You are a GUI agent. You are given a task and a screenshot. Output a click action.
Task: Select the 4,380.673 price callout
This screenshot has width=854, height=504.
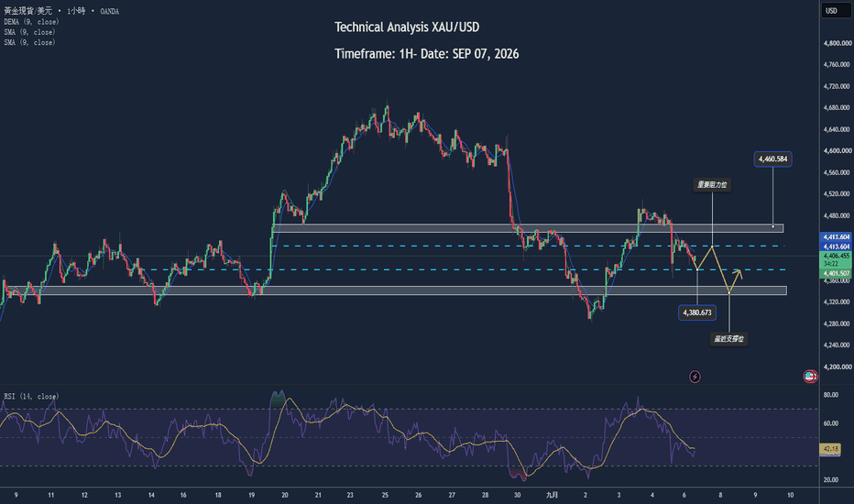coord(696,312)
